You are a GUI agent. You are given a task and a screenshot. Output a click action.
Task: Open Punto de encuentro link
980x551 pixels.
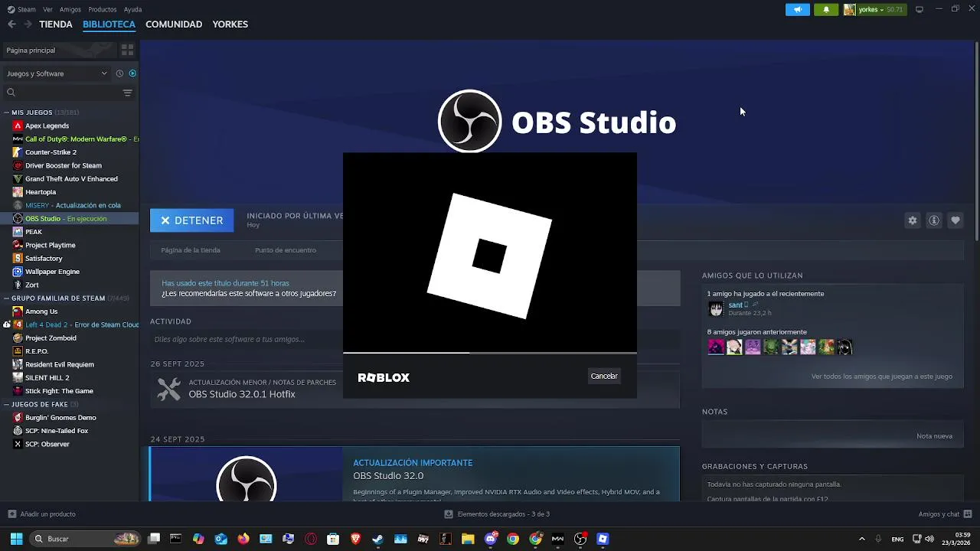286,250
